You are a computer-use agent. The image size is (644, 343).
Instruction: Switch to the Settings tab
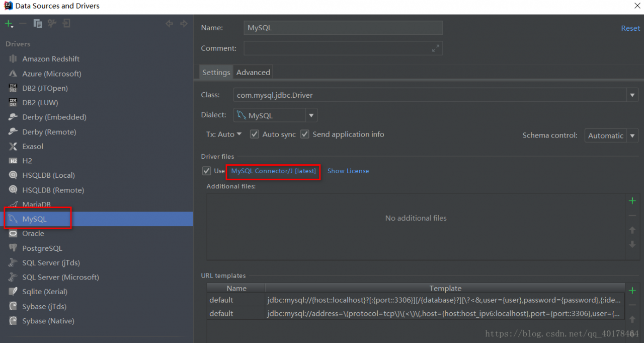pos(216,72)
